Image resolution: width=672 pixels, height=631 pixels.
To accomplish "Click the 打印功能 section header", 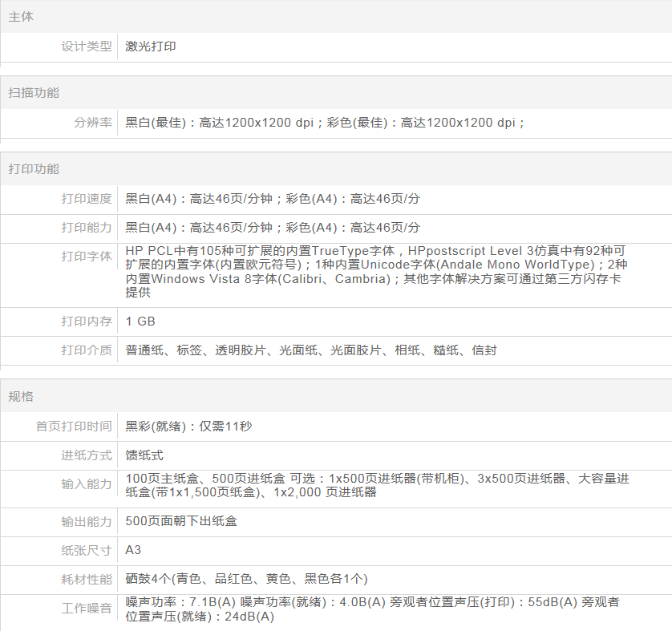I will (34, 169).
